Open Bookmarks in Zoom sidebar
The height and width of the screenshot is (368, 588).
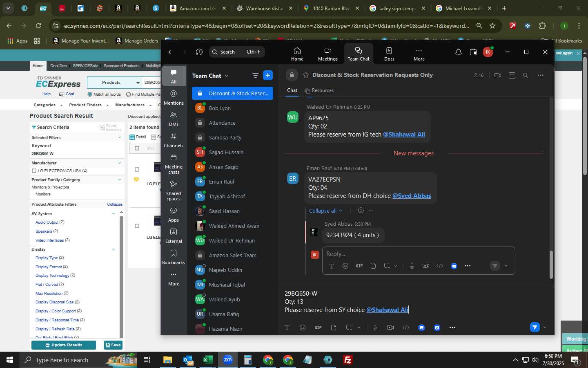(x=174, y=257)
